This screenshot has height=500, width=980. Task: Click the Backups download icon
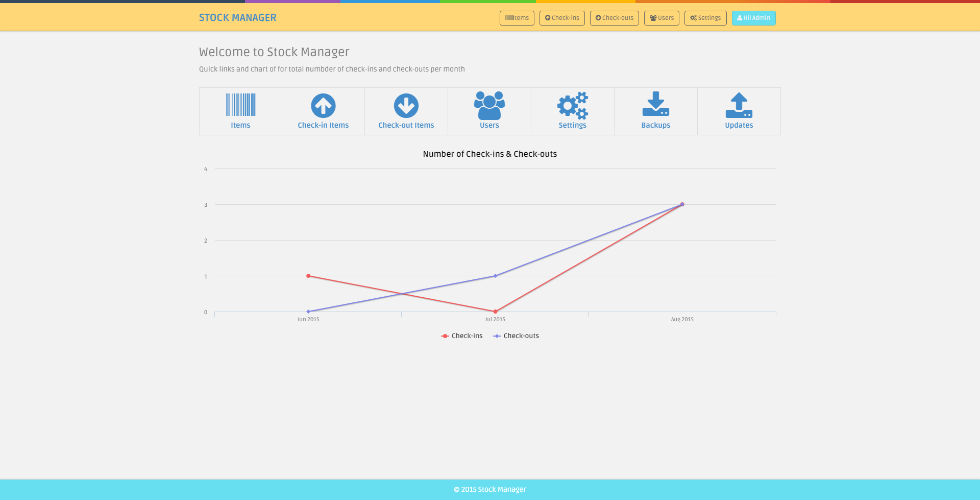(656, 104)
